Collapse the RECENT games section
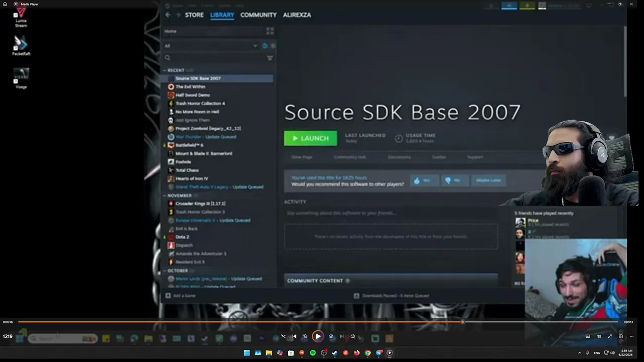 click(x=165, y=70)
